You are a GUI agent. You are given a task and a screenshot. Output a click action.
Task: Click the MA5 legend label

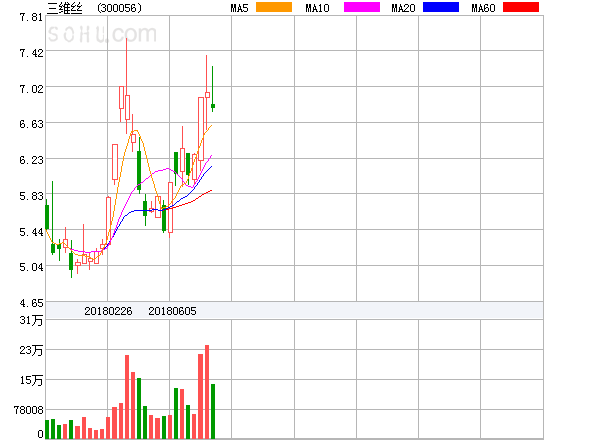240,8
